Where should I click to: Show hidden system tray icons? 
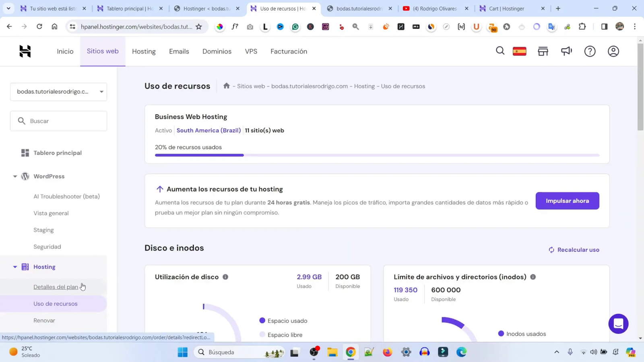[x=557, y=352]
